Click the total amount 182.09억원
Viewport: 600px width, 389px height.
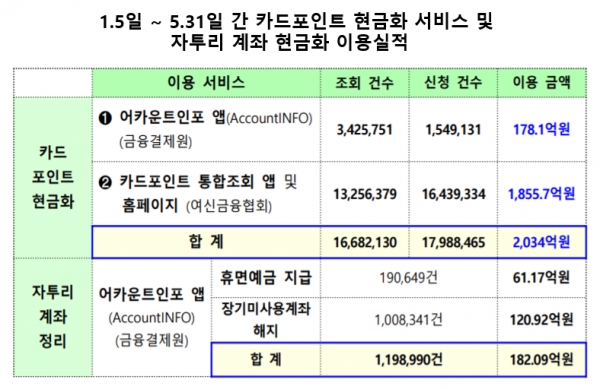point(541,360)
